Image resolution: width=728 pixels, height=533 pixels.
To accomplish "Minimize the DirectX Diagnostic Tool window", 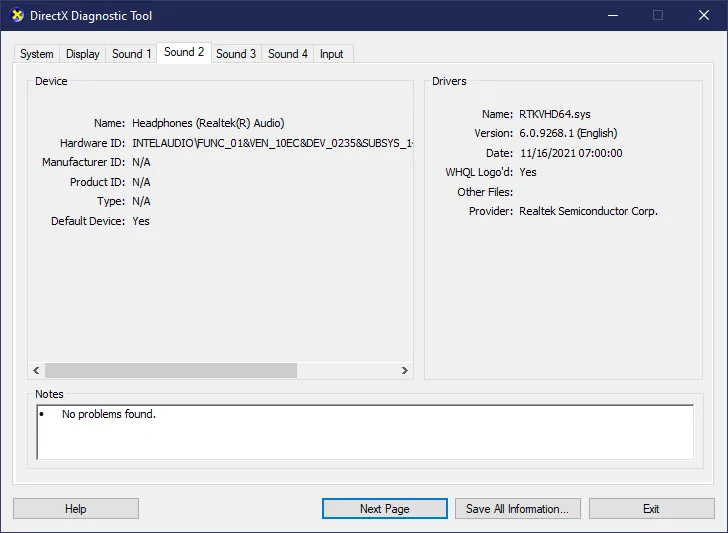I will (611, 16).
